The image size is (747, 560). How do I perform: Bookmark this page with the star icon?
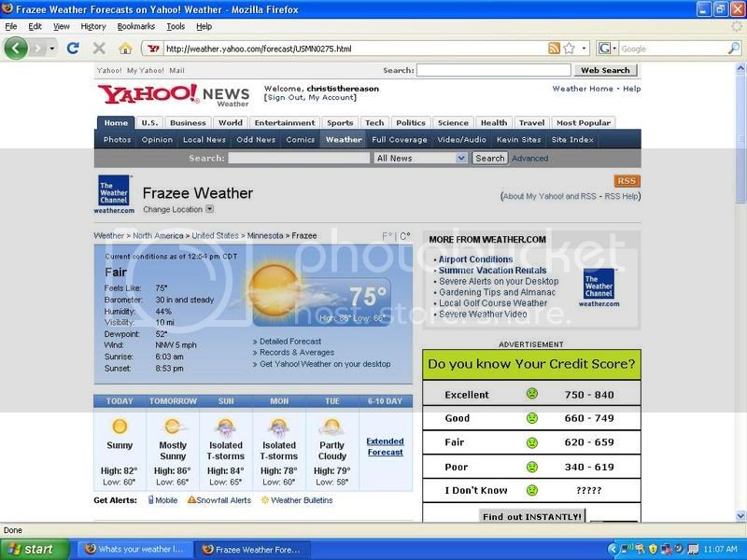[569, 49]
